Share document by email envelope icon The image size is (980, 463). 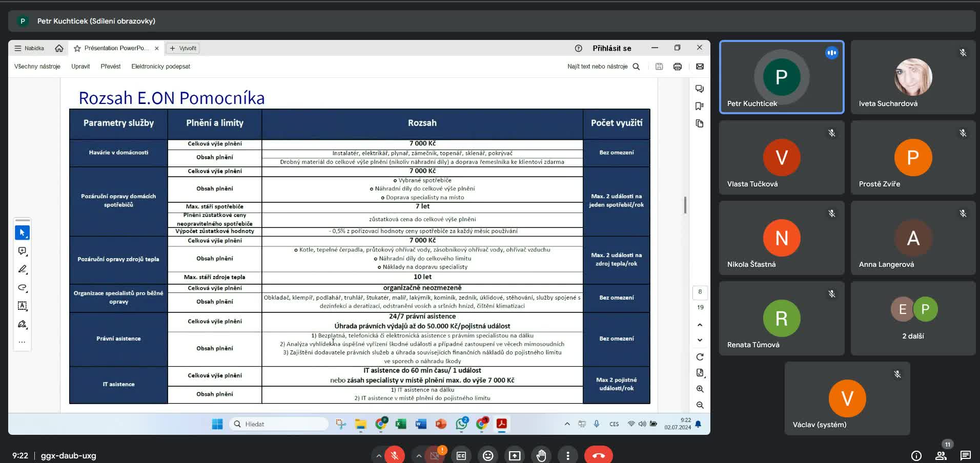tap(700, 67)
